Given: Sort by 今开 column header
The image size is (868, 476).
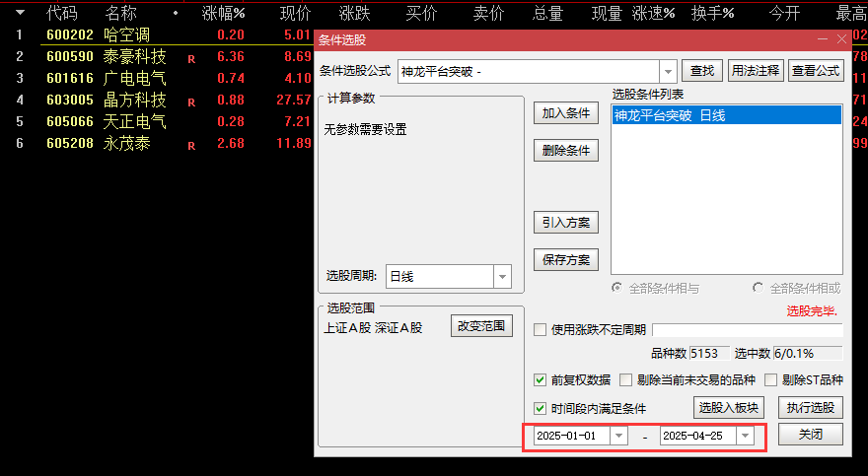Looking at the screenshot, I should (784, 12).
